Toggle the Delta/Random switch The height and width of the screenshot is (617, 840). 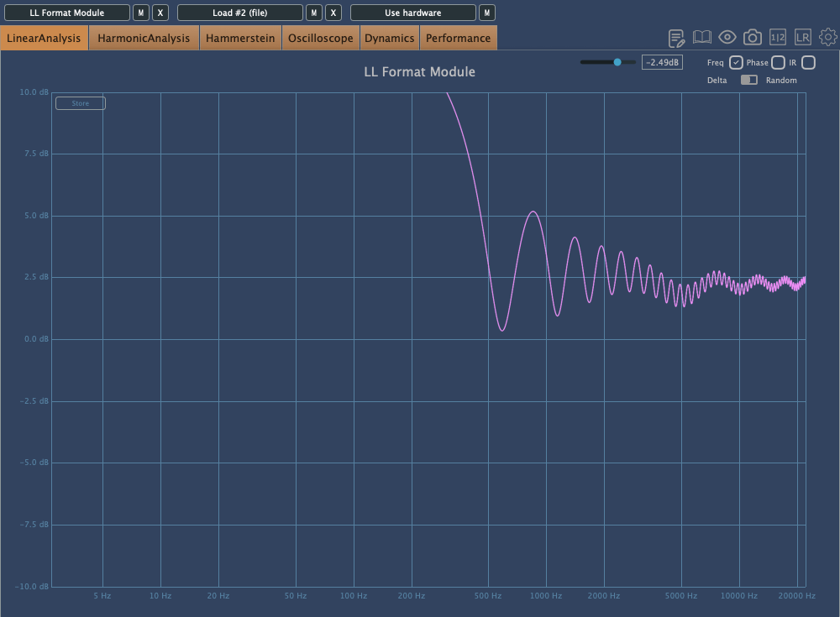point(748,80)
